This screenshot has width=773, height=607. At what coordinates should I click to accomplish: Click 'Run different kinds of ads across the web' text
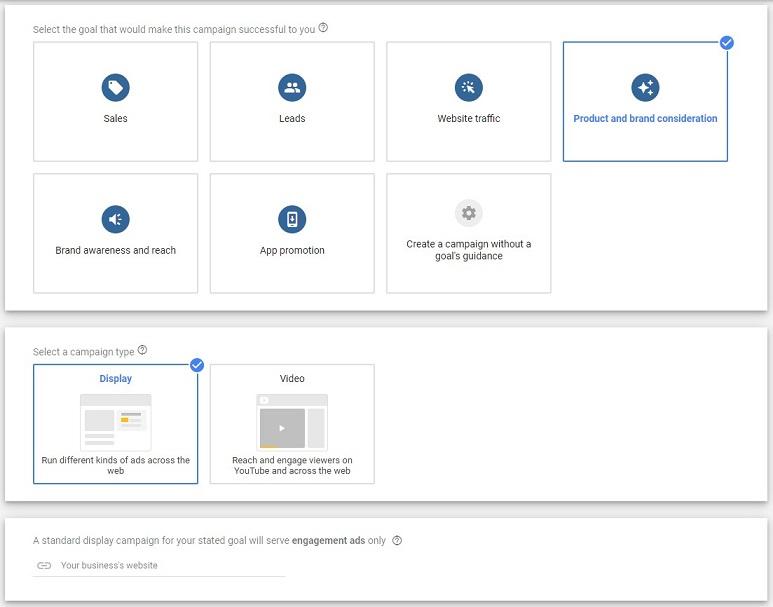coord(115,465)
